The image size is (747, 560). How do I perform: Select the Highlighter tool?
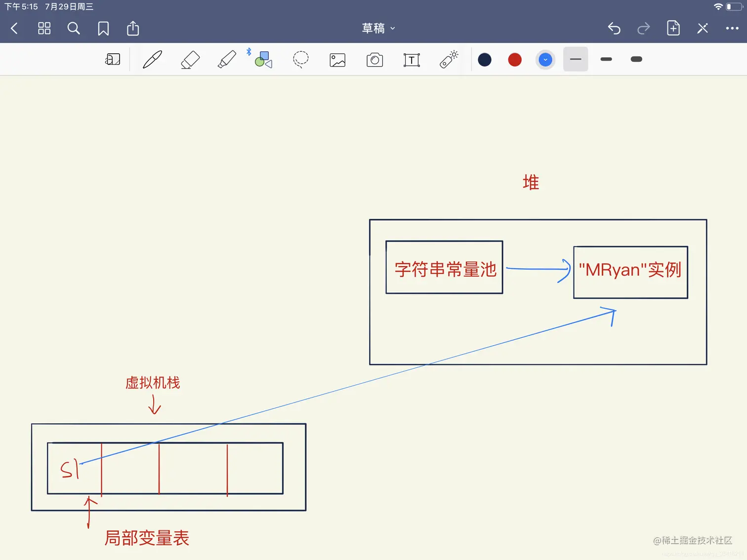(227, 59)
